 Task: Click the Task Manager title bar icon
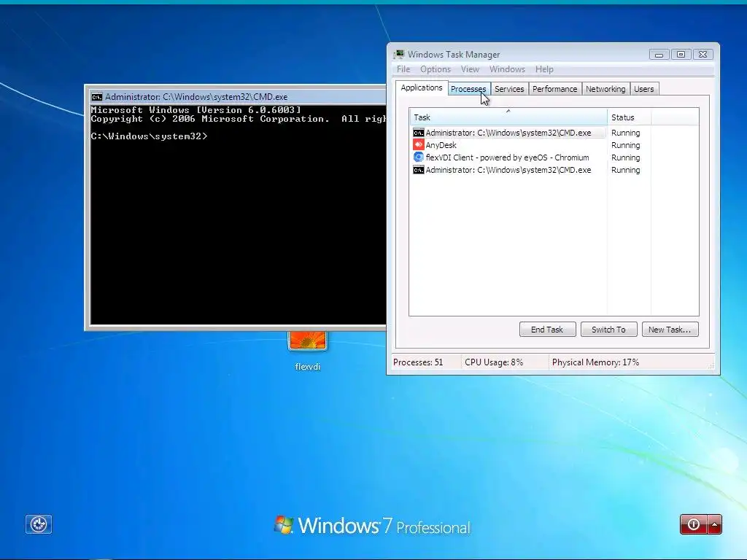click(399, 54)
